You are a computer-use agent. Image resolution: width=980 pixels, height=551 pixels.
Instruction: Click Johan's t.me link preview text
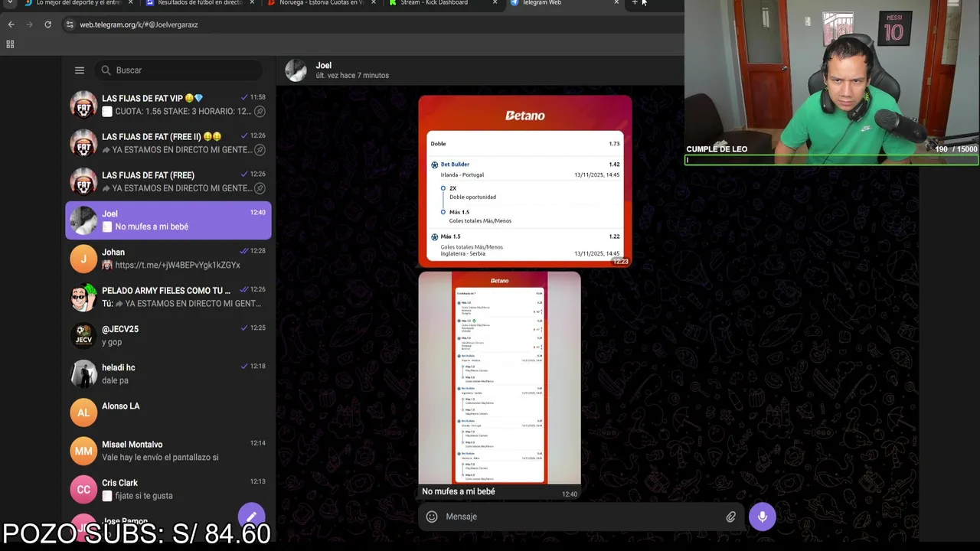click(x=178, y=265)
